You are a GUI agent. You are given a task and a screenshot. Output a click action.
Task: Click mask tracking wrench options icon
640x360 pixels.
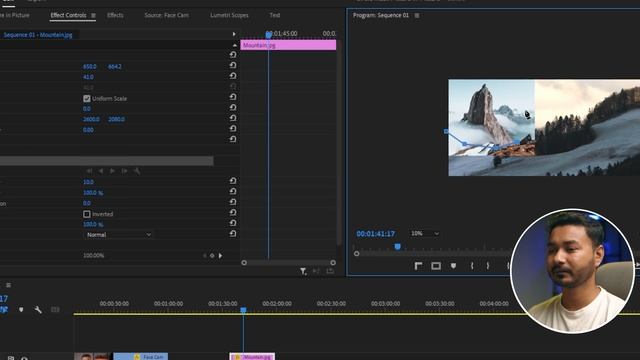coord(137,171)
